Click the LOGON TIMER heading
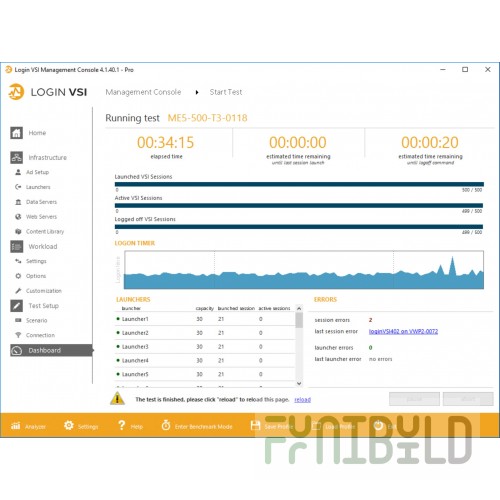500x500 pixels. pos(135,243)
